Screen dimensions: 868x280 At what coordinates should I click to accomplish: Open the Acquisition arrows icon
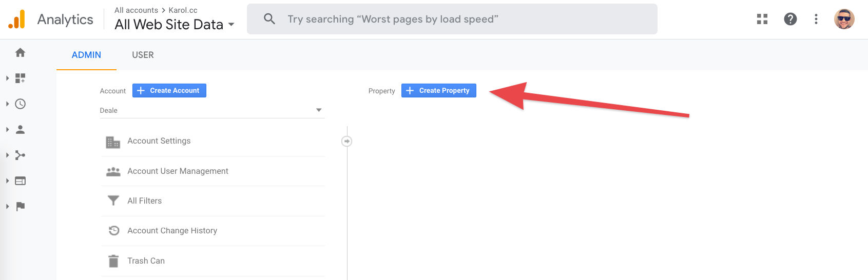tap(20, 155)
